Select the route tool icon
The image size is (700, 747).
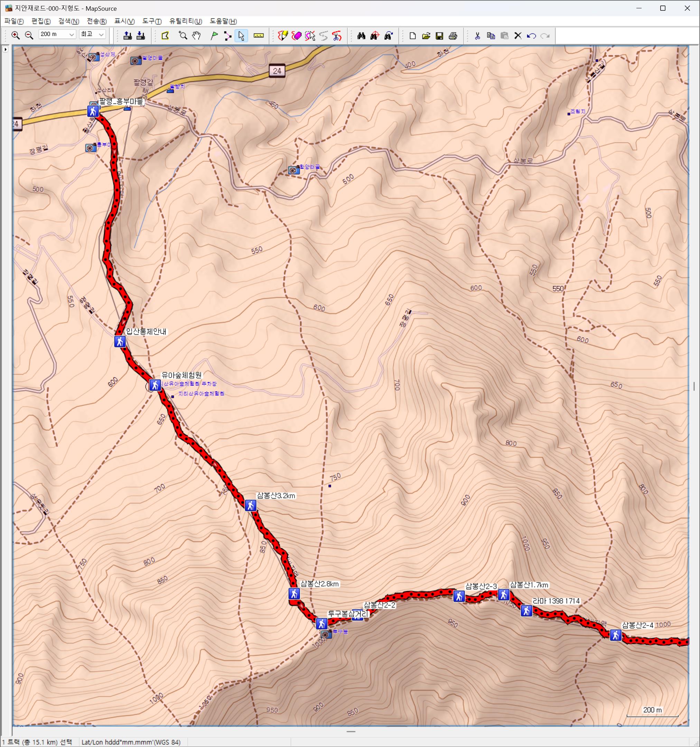tap(227, 36)
